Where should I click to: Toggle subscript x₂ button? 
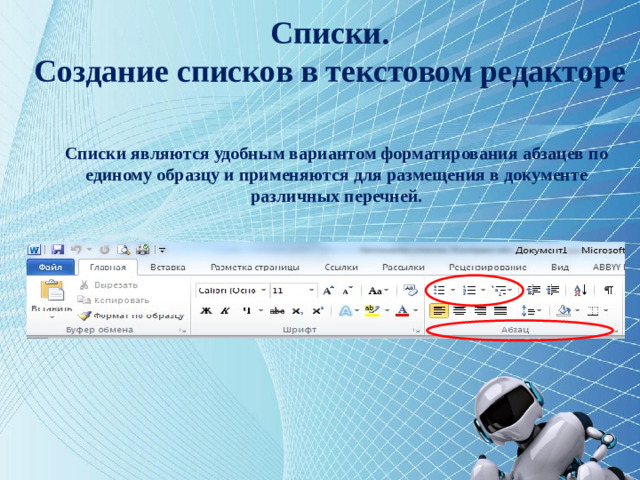(297, 311)
